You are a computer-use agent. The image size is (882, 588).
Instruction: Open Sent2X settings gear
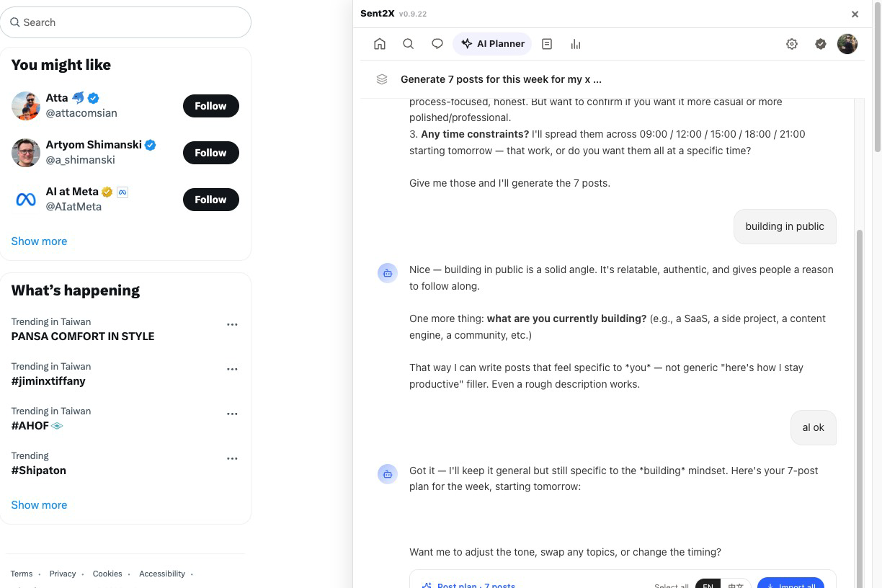pos(792,44)
